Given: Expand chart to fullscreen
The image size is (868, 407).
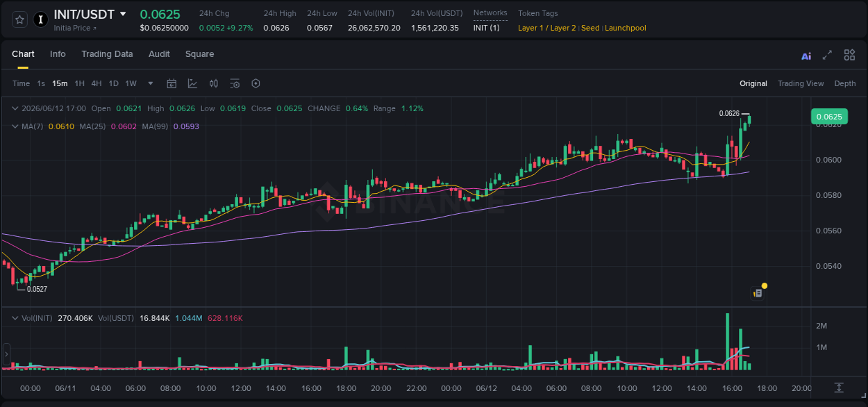Looking at the screenshot, I should [x=827, y=55].
